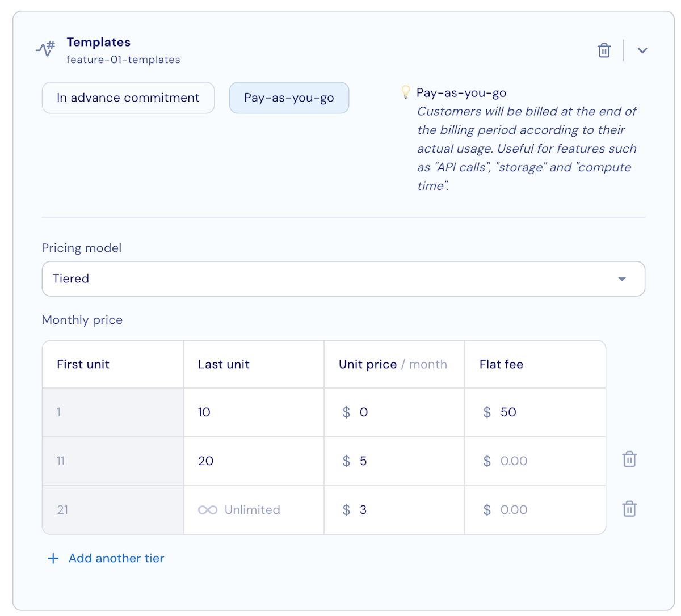
Task: Click the lightbulb hint icon
Action: [x=405, y=92]
